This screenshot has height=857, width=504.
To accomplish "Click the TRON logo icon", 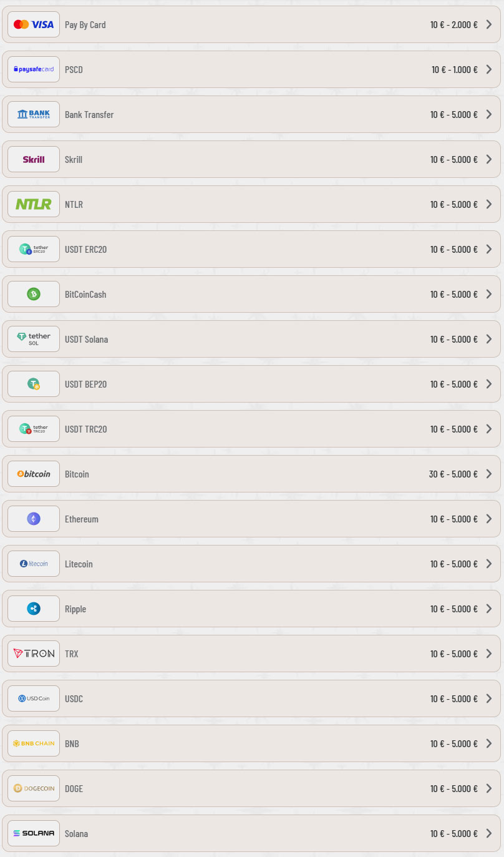I will (34, 654).
